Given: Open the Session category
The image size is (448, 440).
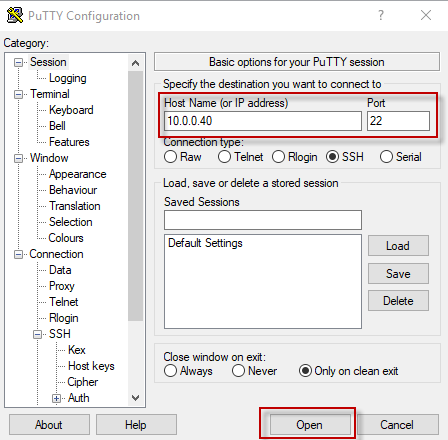Looking at the screenshot, I should (x=48, y=62).
